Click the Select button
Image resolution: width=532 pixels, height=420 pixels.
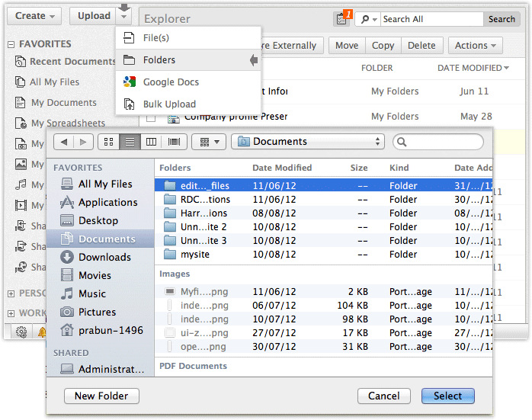pos(447,396)
